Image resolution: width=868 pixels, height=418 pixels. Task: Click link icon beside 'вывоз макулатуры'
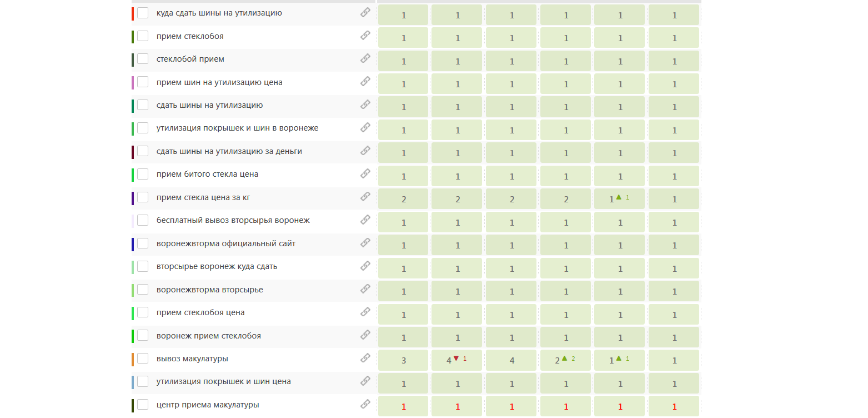[x=365, y=358]
